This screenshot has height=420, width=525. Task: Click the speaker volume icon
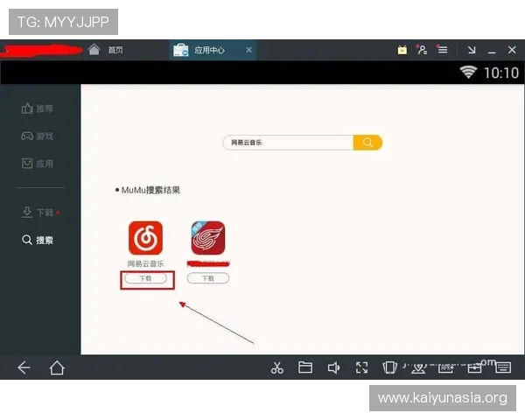(333, 367)
